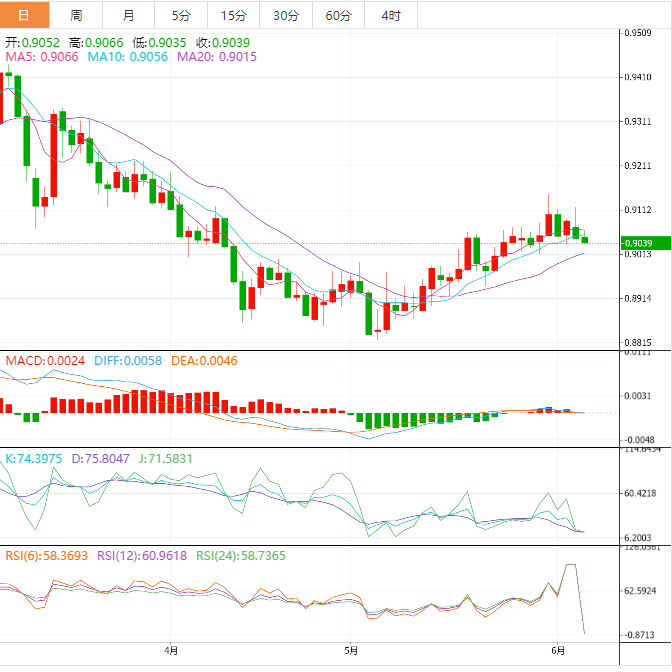Switch to the 5分 timeframe tab

[180, 15]
